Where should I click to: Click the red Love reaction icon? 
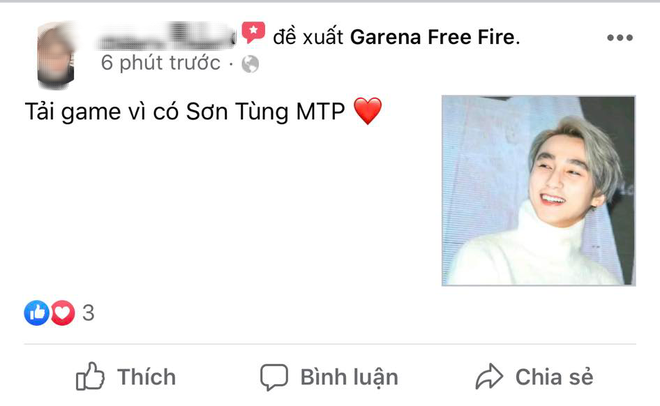tap(63, 313)
